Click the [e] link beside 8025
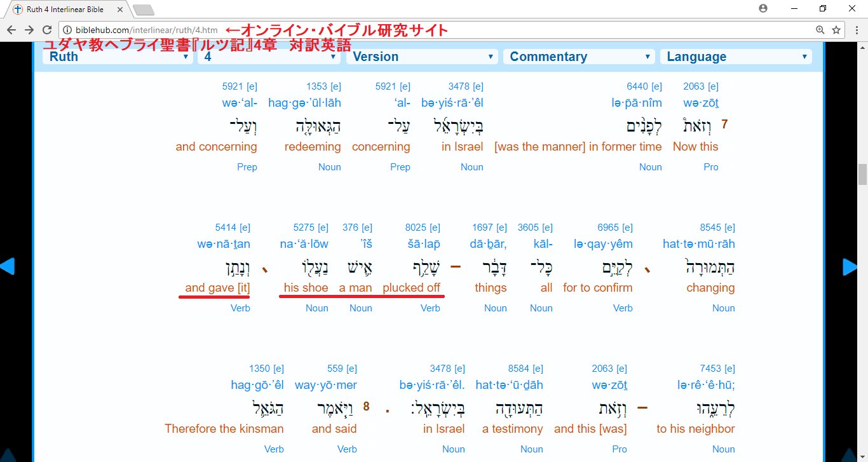The image size is (868, 462). 435,228
